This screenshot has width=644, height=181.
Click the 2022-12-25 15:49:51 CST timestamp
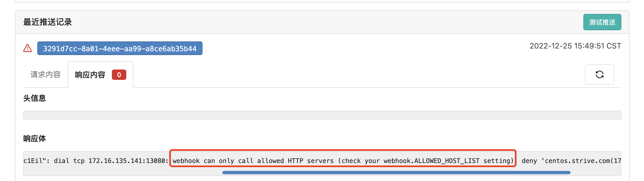[575, 46]
